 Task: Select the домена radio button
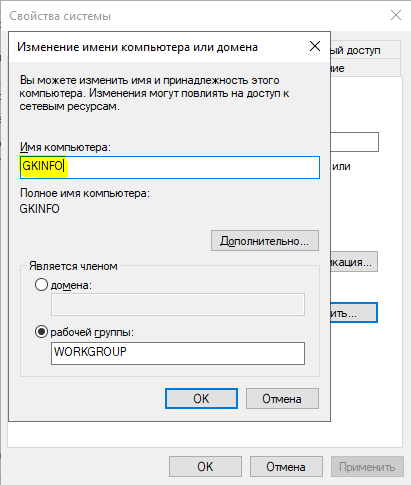(x=41, y=285)
